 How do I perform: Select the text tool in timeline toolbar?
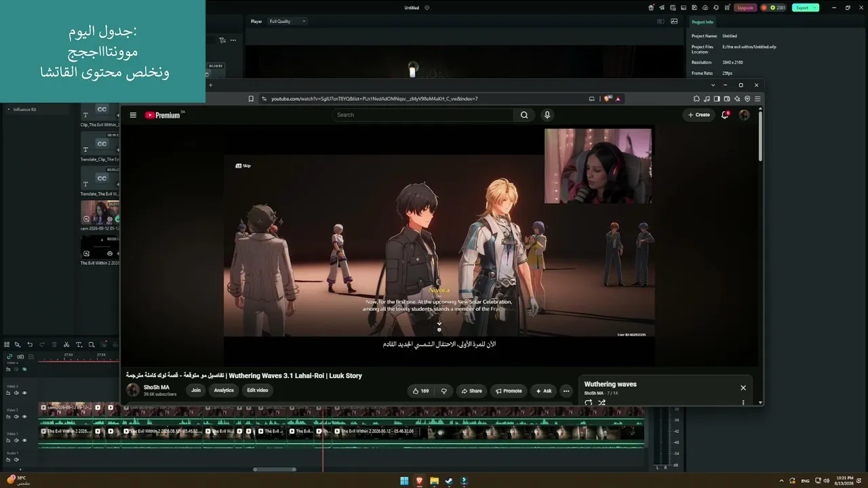79,344
